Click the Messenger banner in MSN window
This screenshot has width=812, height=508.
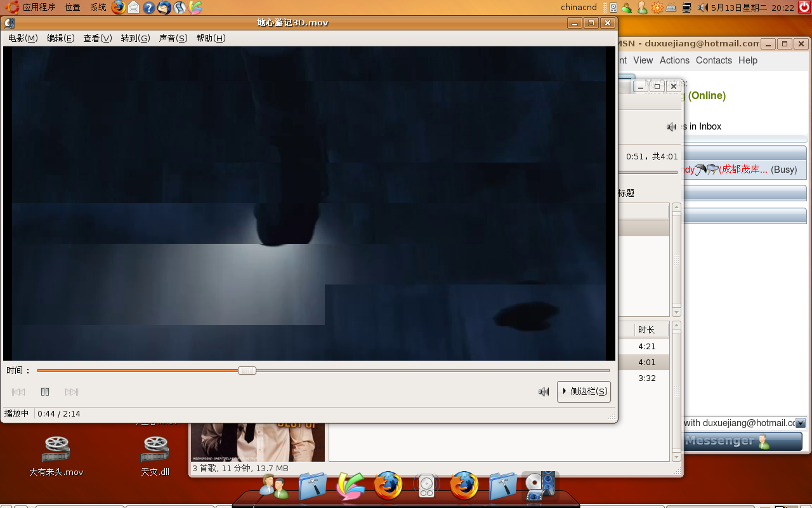(x=743, y=441)
